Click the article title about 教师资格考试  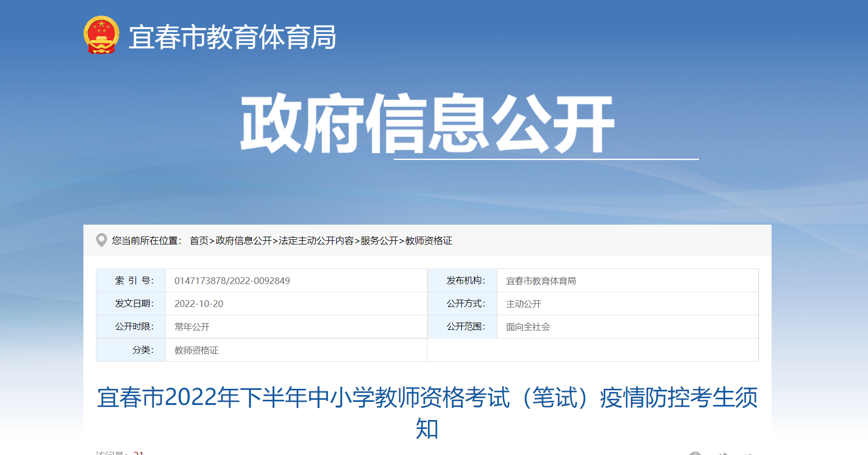coord(427,413)
